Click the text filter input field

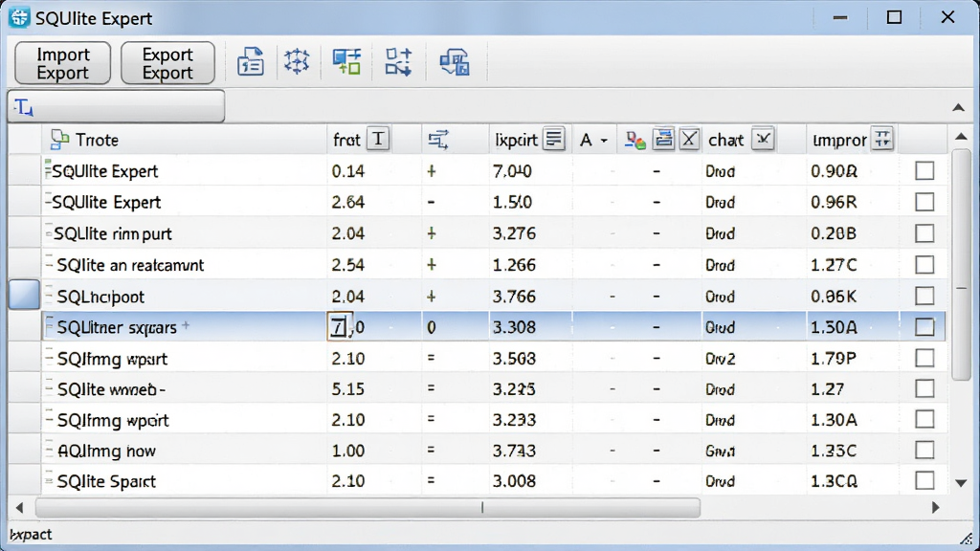coord(116,107)
